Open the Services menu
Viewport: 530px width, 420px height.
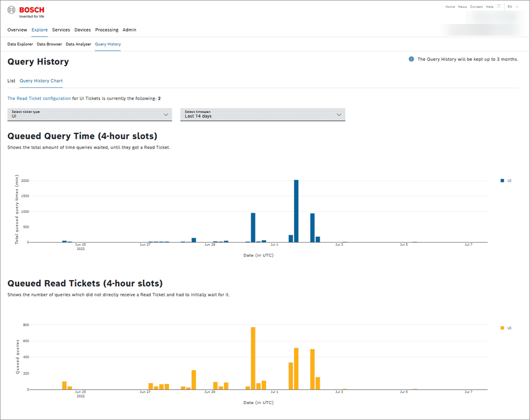click(x=61, y=30)
